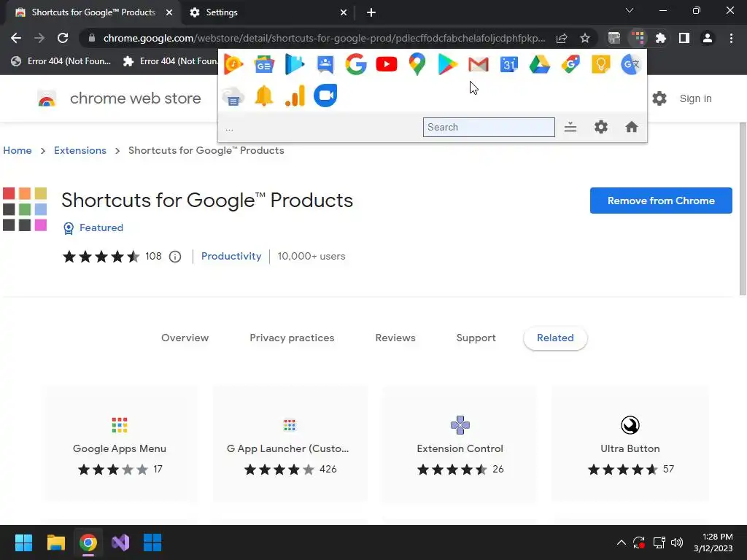Image resolution: width=747 pixels, height=560 pixels.
Task: Open the popup's settings gear
Action: click(601, 127)
